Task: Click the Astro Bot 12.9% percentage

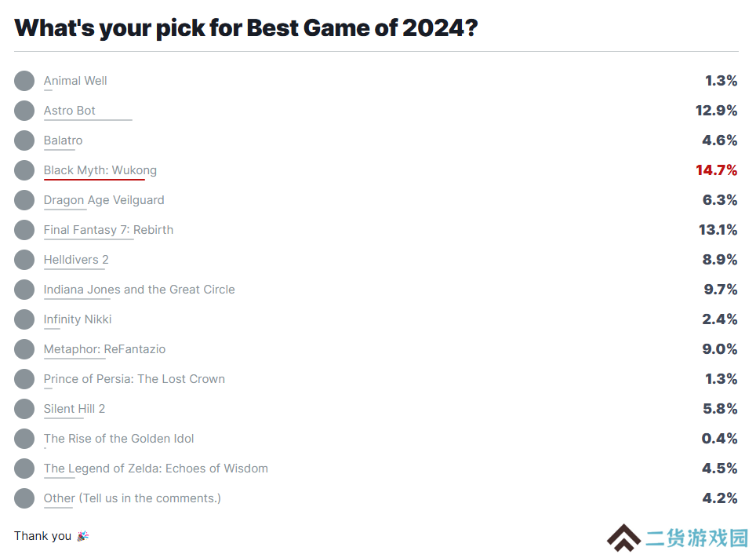Action: pos(717,111)
